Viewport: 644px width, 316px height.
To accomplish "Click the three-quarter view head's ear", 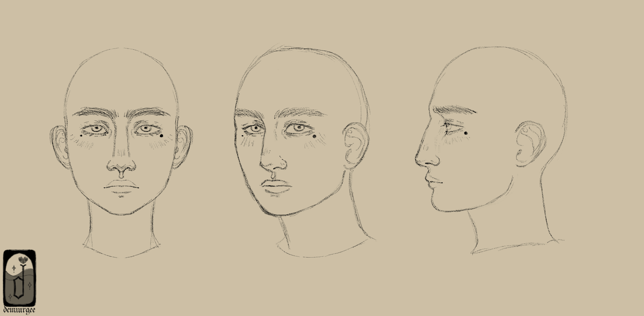I will [x=353, y=144].
